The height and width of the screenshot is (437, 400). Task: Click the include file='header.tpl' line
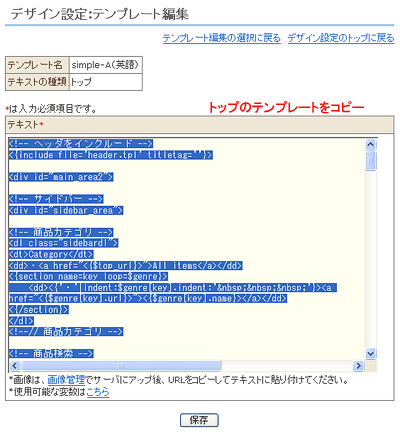click(111, 155)
